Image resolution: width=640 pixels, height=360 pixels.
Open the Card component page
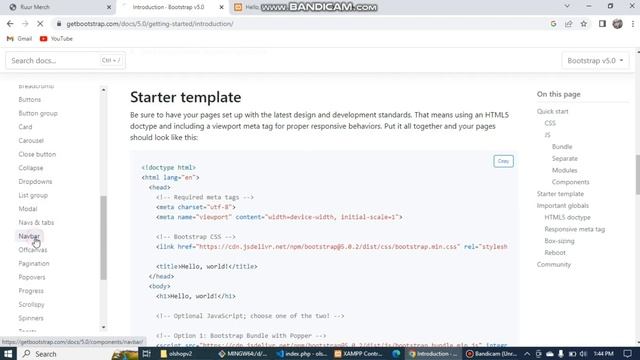tap(25, 127)
